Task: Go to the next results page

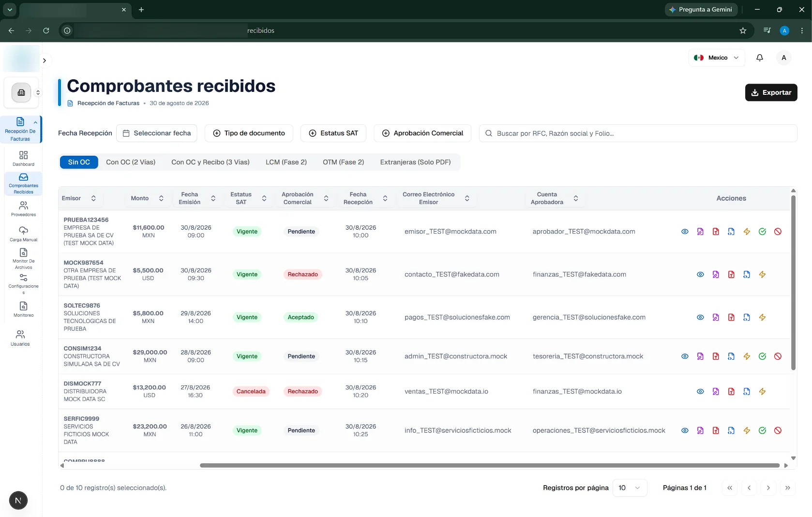Action: tap(768, 488)
